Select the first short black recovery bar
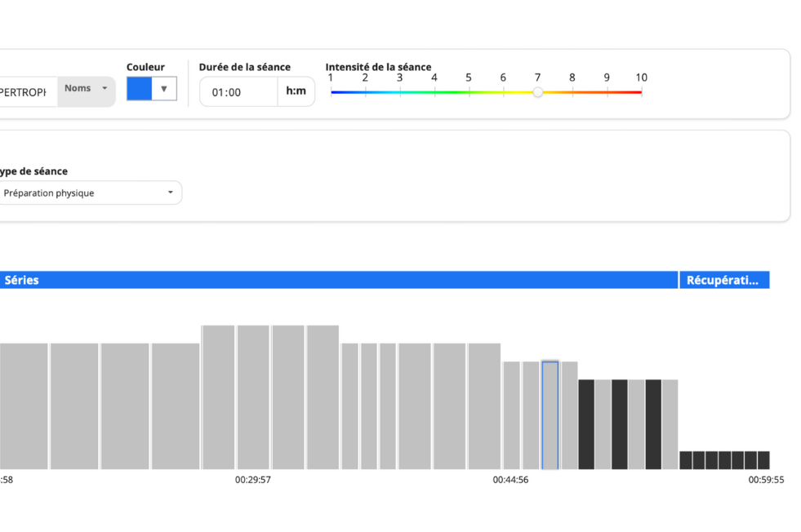This screenshot has height=532, width=801. tap(686, 460)
